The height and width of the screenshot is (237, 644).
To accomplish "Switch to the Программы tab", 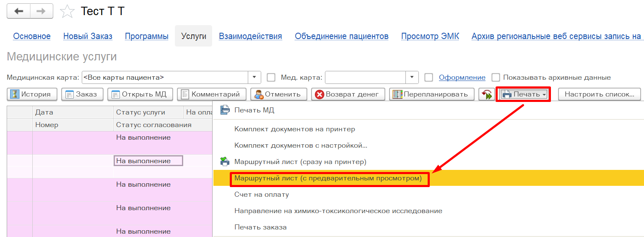I will point(147,36).
